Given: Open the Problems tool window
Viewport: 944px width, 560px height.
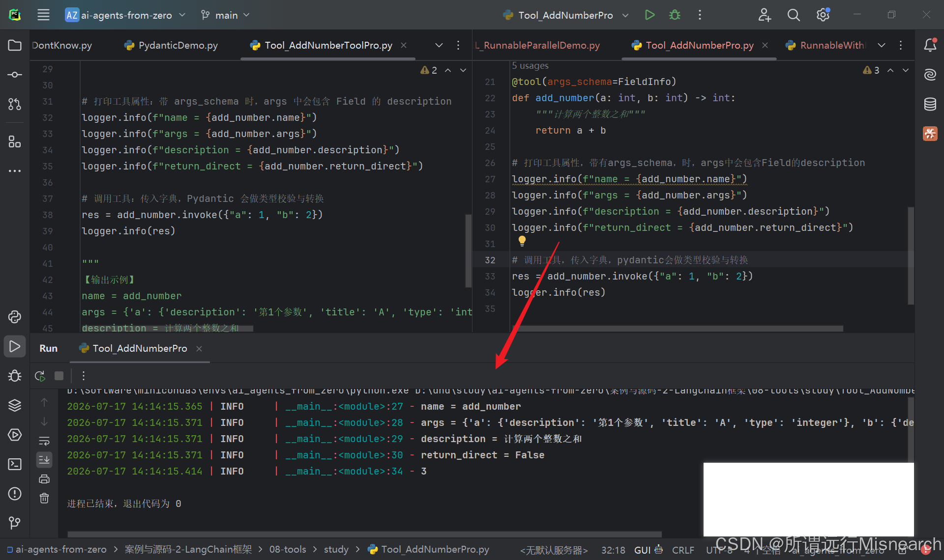Looking at the screenshot, I should pyautogui.click(x=15, y=494).
